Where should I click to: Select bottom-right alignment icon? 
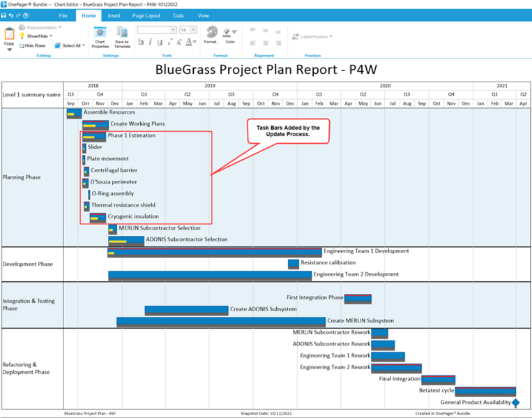tap(278, 43)
